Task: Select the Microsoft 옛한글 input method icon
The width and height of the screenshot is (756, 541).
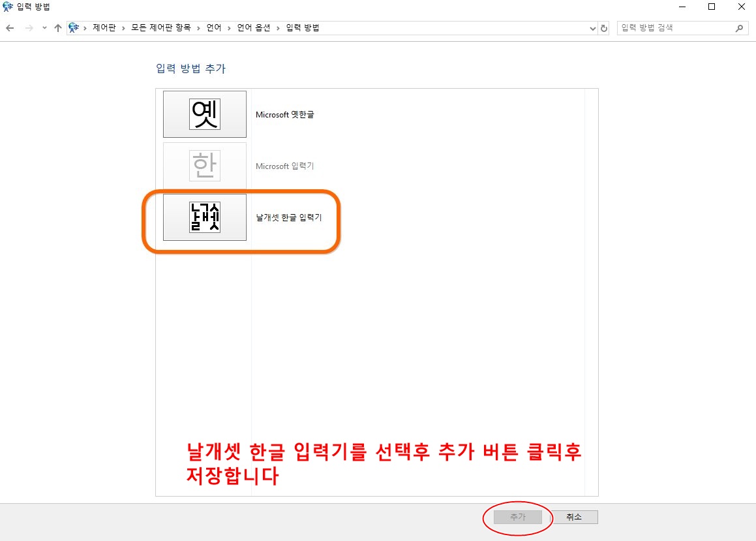Action: click(204, 114)
